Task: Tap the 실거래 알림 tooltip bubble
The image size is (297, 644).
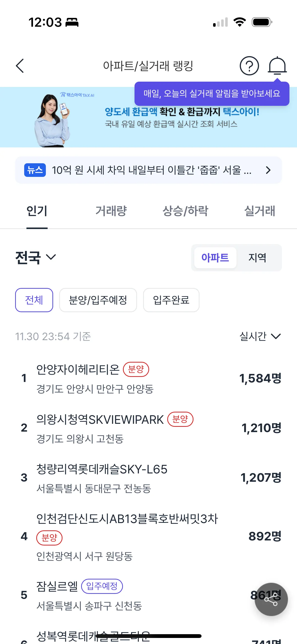Action: pyautogui.click(x=212, y=93)
